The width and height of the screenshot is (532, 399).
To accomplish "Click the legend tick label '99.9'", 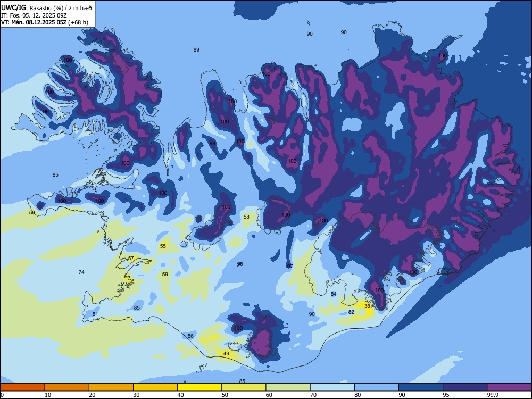I will click(x=493, y=395).
